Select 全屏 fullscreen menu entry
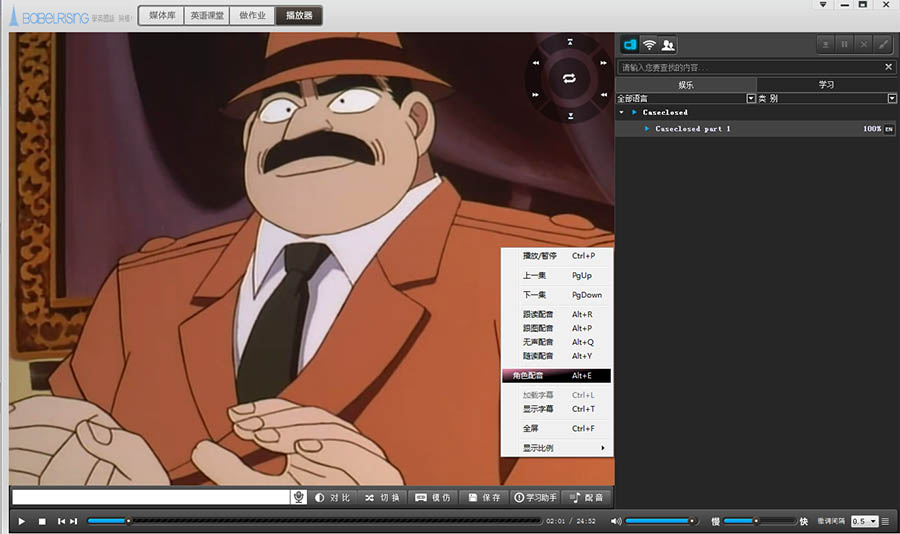The image size is (900, 534). pyautogui.click(x=557, y=428)
